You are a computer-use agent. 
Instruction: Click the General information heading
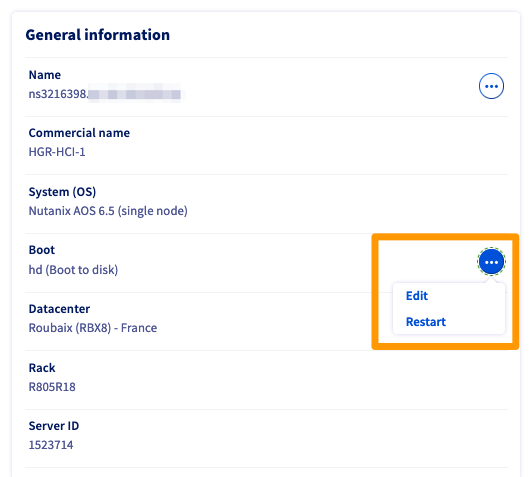point(98,35)
